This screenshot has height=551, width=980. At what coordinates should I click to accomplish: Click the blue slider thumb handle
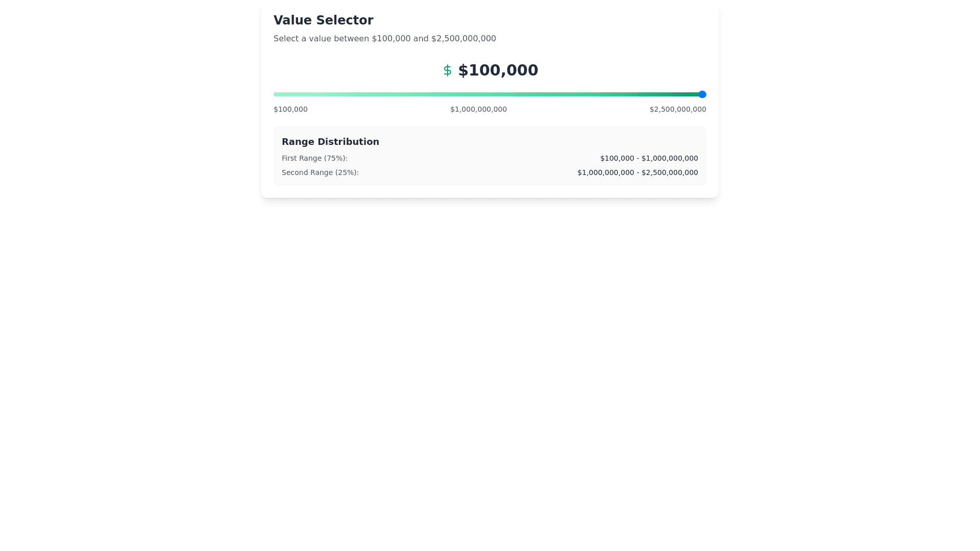coord(702,94)
